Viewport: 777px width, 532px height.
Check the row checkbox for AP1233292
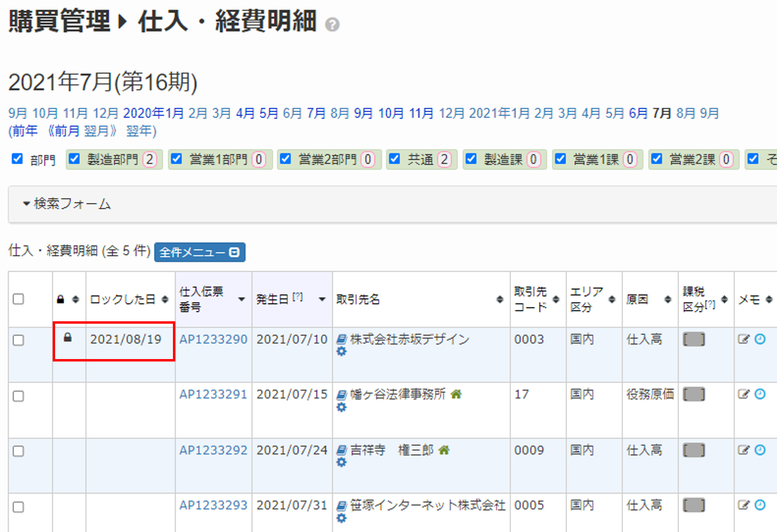[x=18, y=451]
